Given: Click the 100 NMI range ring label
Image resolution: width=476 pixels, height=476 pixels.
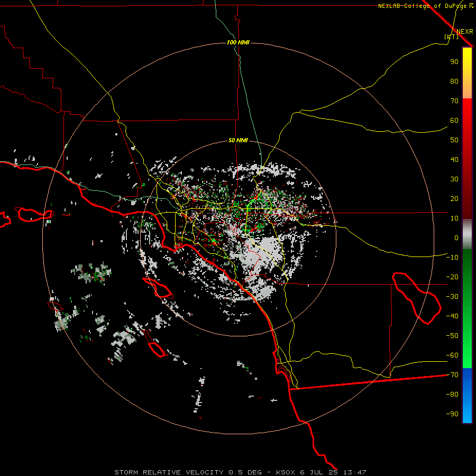Looking at the screenshot, I should point(238,42).
